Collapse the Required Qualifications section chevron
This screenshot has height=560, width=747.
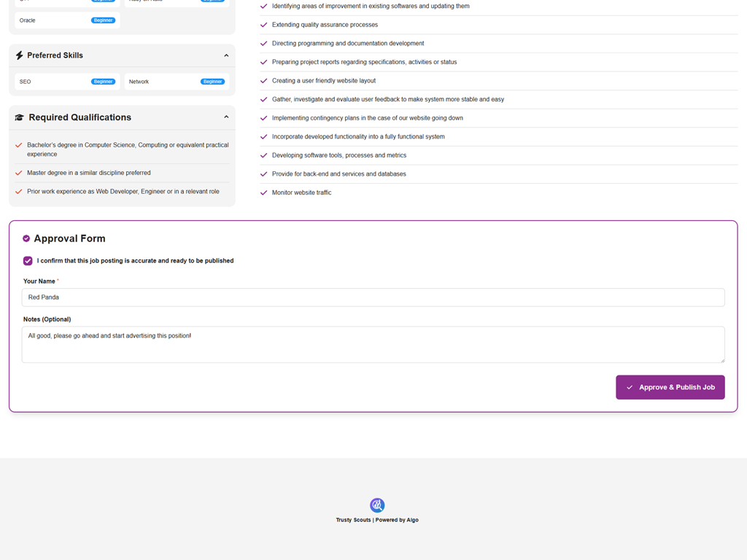(226, 117)
